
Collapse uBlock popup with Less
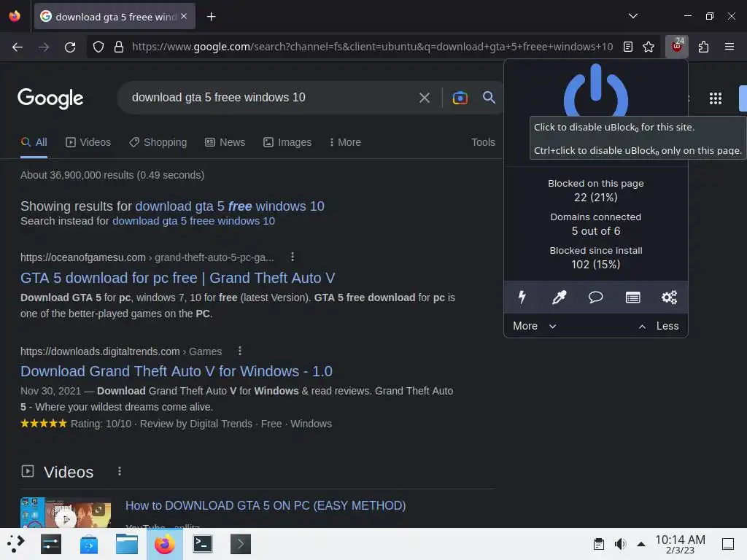click(x=659, y=326)
